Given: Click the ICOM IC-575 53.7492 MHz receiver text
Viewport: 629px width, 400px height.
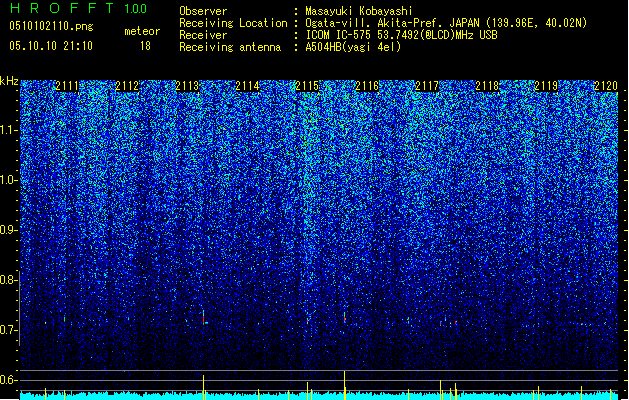Looking at the screenshot, I should pos(401,35).
